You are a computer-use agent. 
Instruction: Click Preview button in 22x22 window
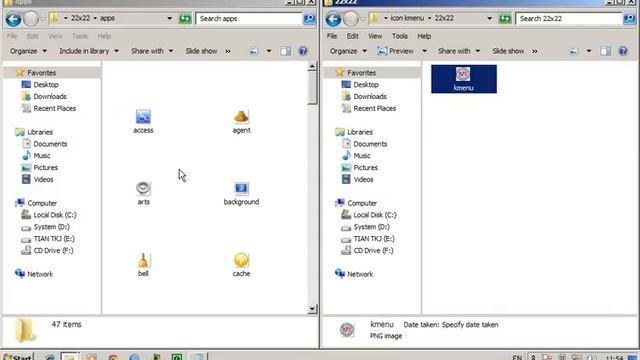tap(396, 51)
